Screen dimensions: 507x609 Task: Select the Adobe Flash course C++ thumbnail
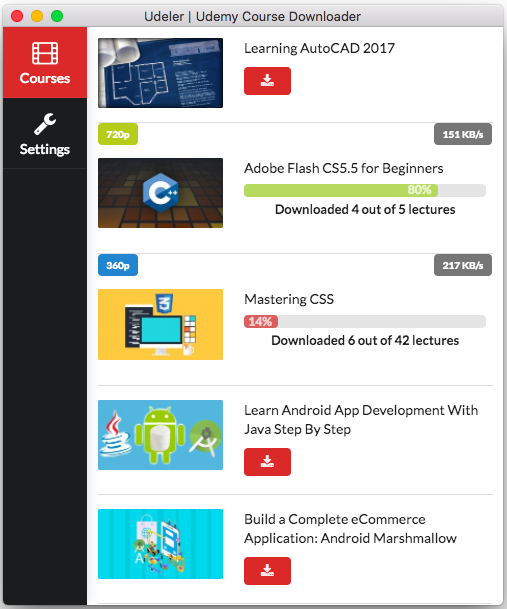click(x=160, y=193)
